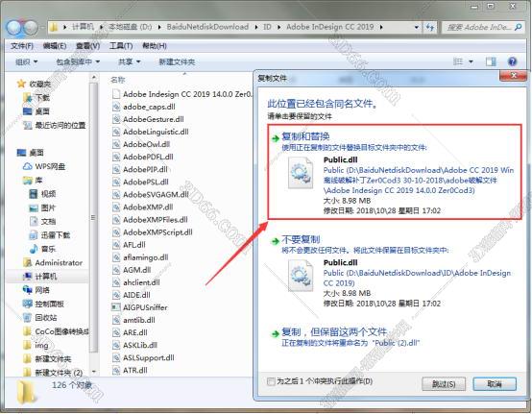
Task: Click the sidebar scroll-up arrow
Action: click(94, 78)
